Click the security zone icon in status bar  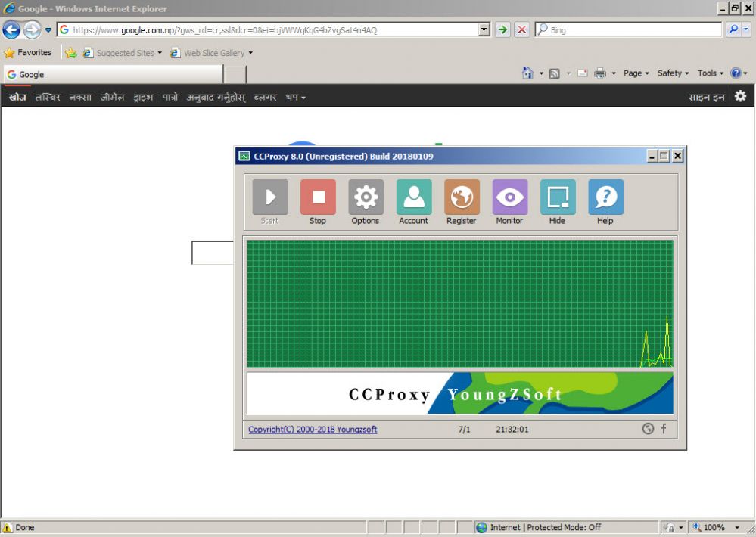[x=481, y=527]
